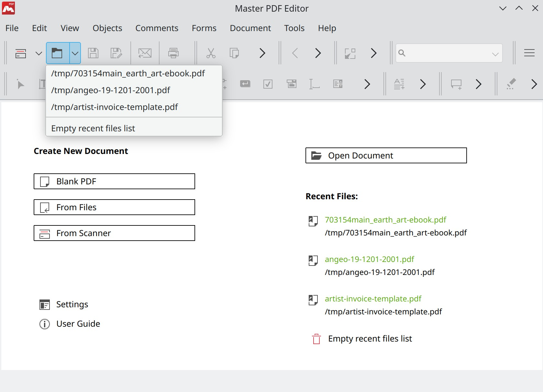
Task: Open recent file angeo-19-1201-2001.pdf green link
Action: pyautogui.click(x=370, y=259)
